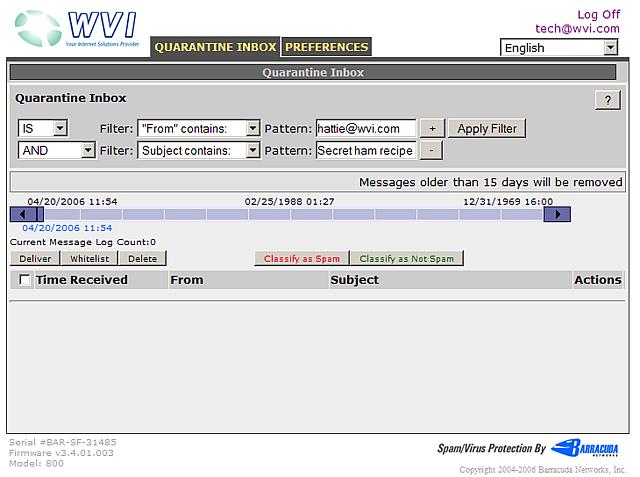Open the AND operator dropdown
The width and height of the screenshot is (640, 477).
pyautogui.click(x=57, y=151)
